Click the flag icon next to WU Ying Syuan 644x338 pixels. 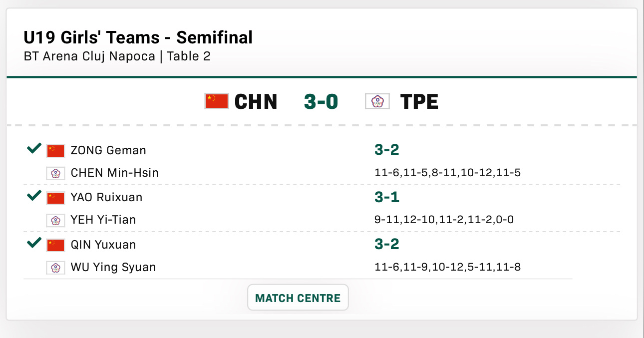pyautogui.click(x=55, y=268)
